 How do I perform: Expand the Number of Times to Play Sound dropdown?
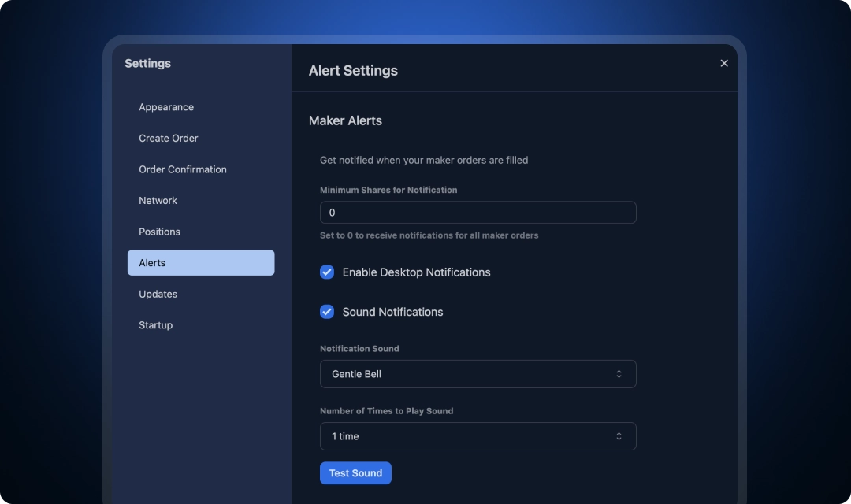click(478, 435)
